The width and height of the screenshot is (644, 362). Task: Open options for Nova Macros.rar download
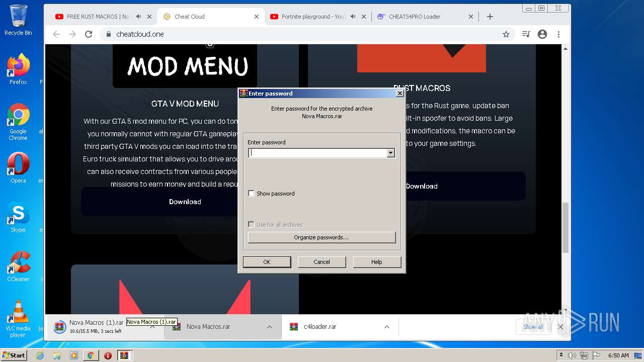[x=270, y=327]
